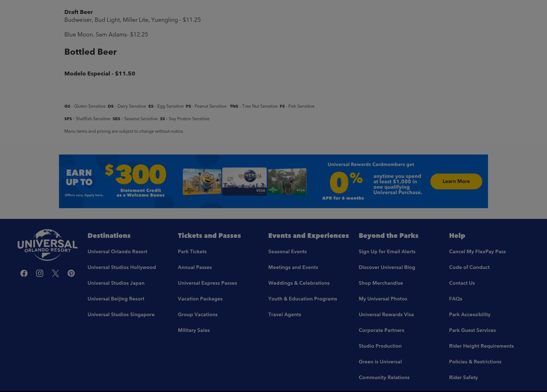Open Seasonal Events link
The width and height of the screenshot is (547, 392).
(x=287, y=252)
